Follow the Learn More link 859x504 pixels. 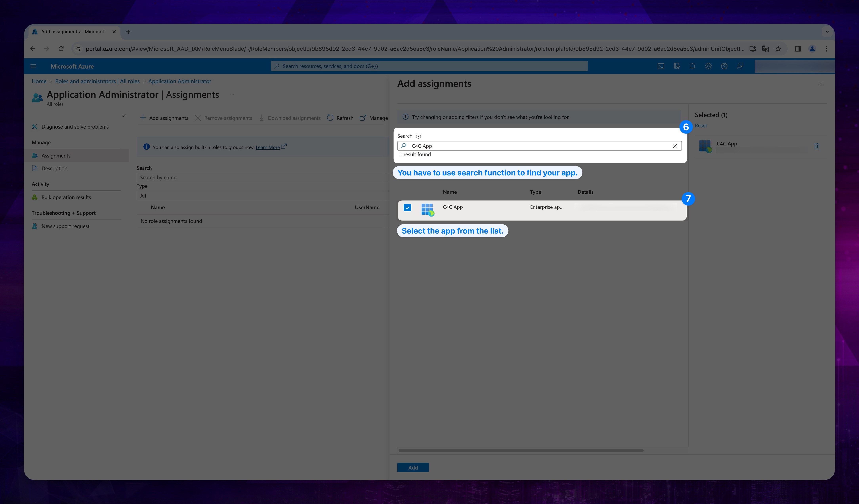point(268,147)
